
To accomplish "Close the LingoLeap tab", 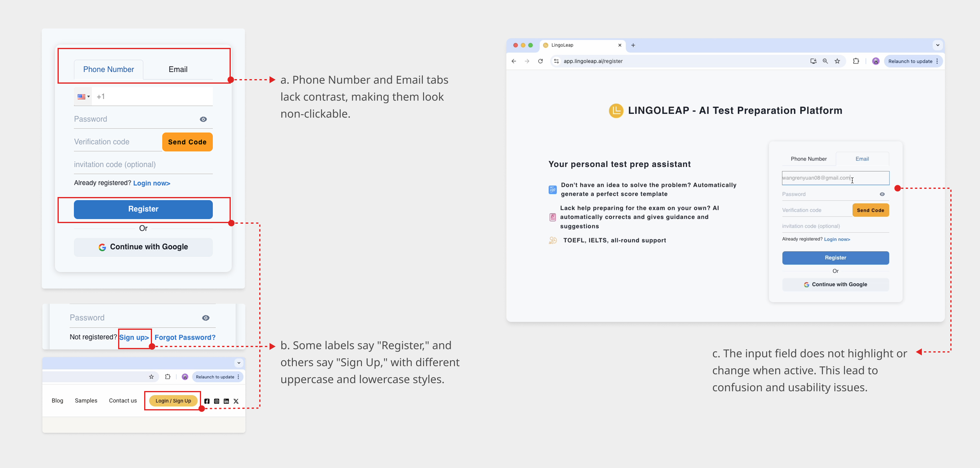I will coord(620,45).
